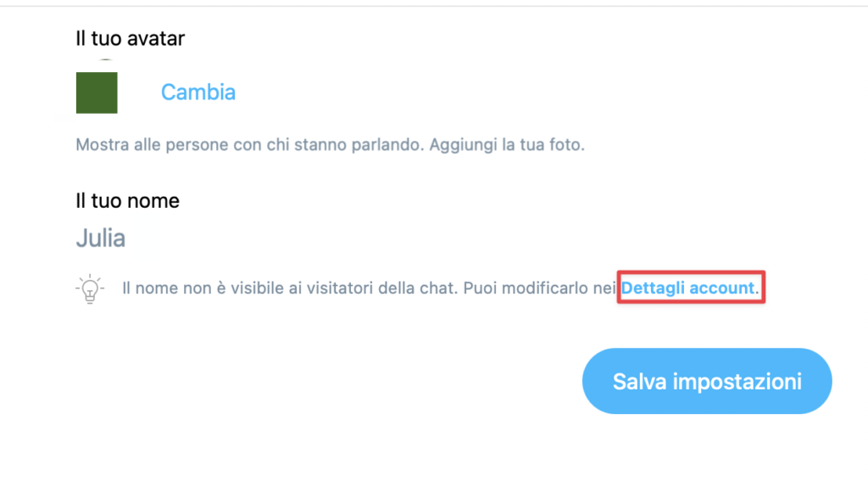Click the 'Aggiungi la tua foto' text
Image resolution: width=868 pixels, height=498 pixels.
coord(507,144)
